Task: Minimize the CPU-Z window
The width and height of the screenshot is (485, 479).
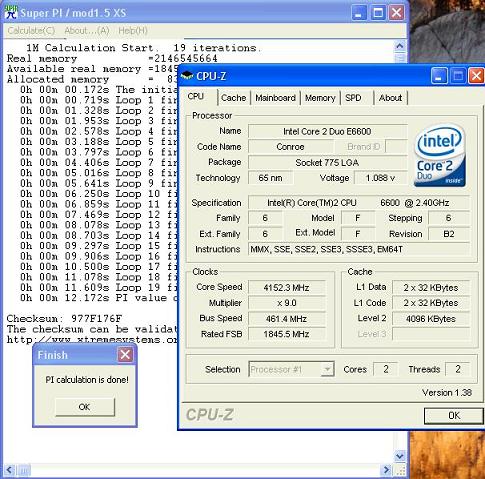Action: 439,76
